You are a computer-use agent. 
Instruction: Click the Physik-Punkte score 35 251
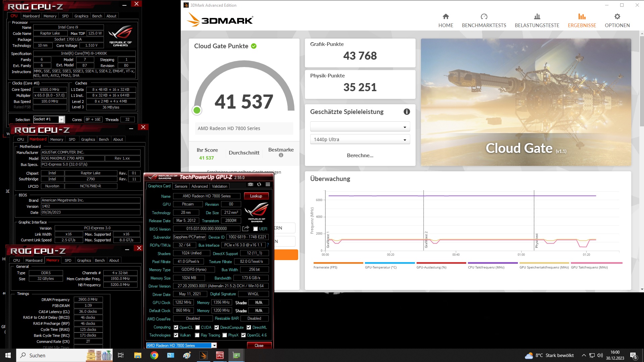[360, 87]
